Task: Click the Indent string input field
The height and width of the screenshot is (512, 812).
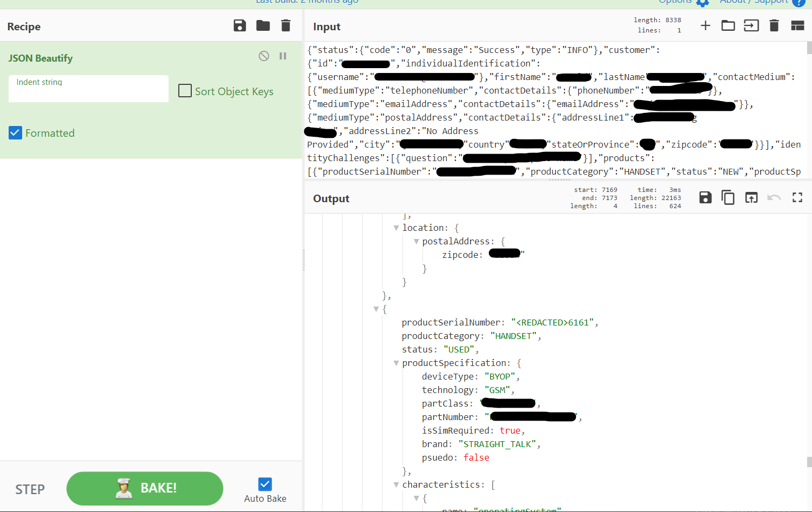Action: click(89, 89)
